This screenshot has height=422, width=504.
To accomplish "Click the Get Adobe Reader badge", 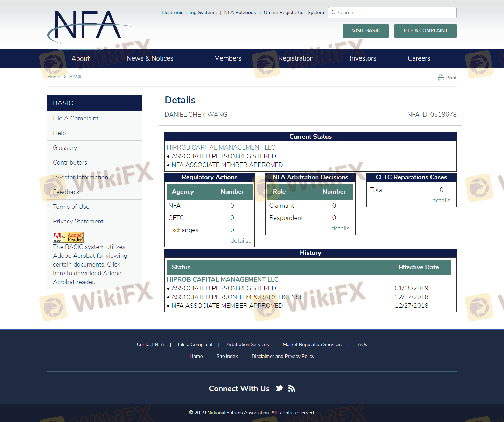I will click(x=68, y=237).
